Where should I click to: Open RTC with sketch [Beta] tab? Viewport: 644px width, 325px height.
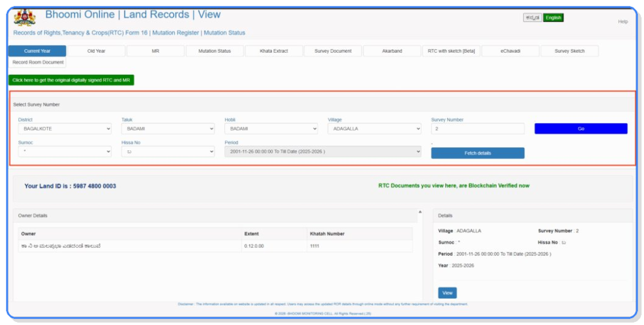[452, 51]
